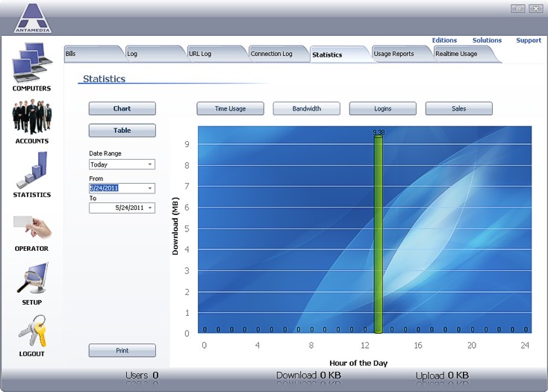Open the From date picker arrow
The image size is (548, 392).
coord(150,188)
